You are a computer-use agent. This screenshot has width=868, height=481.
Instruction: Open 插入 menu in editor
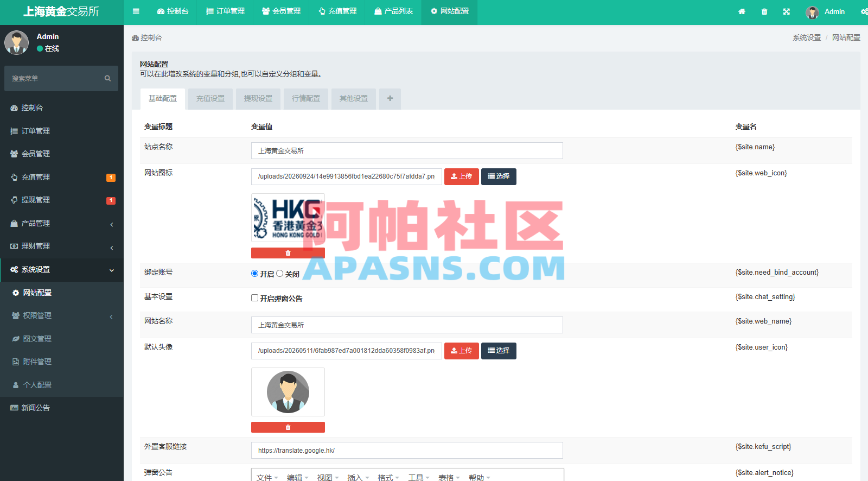[x=358, y=477]
